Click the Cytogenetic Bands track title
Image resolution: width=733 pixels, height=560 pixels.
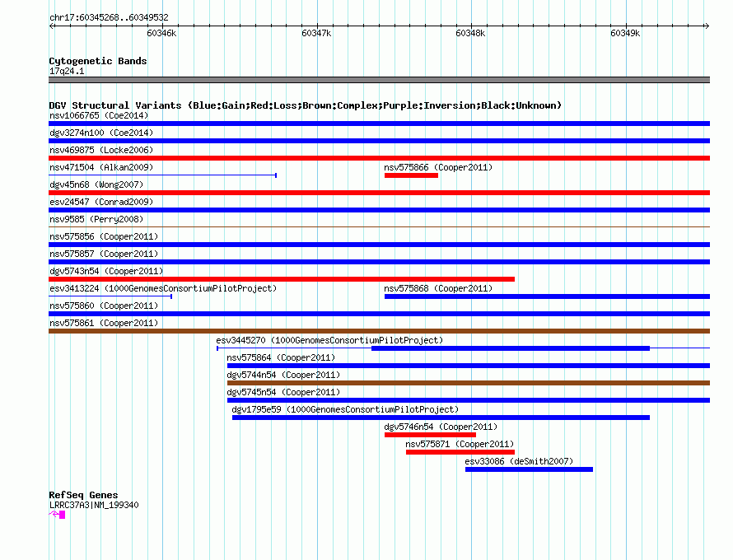click(98, 61)
